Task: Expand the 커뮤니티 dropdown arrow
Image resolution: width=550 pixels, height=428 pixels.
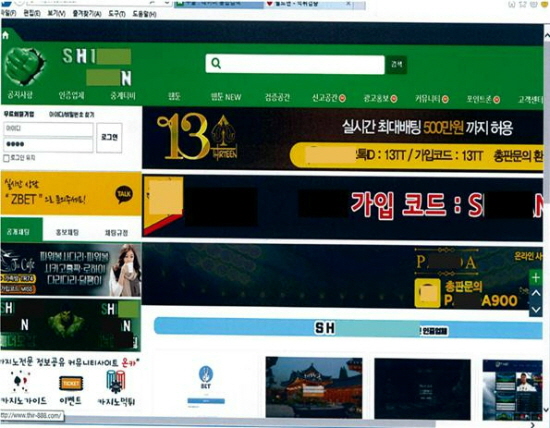Action: click(445, 99)
